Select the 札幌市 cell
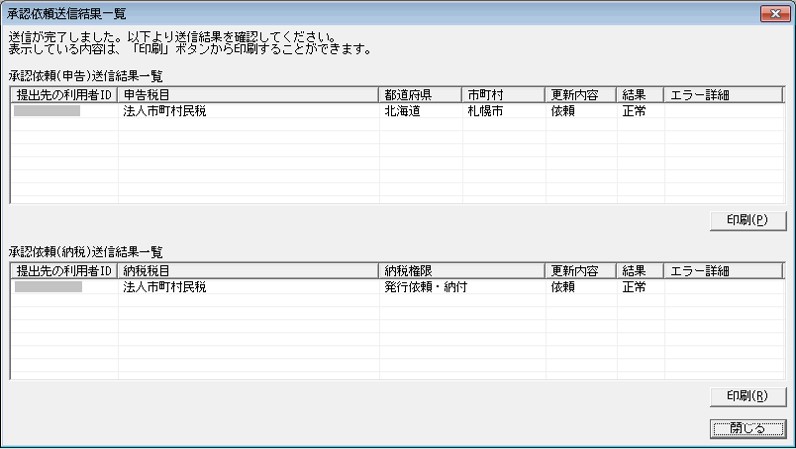 click(x=504, y=111)
